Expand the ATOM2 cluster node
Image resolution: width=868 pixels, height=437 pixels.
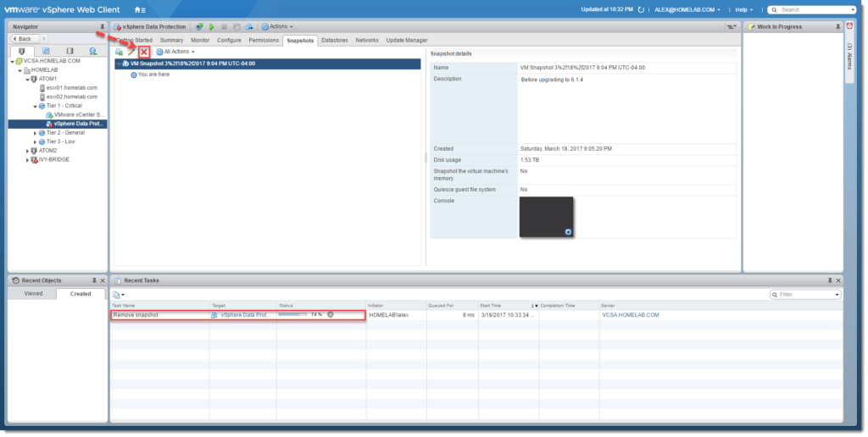27,151
